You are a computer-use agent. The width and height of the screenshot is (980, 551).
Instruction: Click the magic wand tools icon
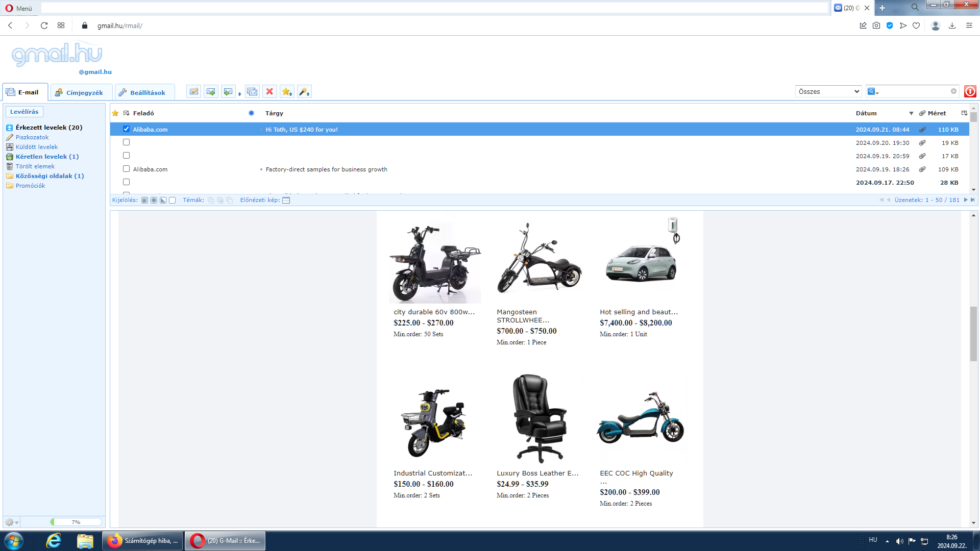(x=304, y=92)
